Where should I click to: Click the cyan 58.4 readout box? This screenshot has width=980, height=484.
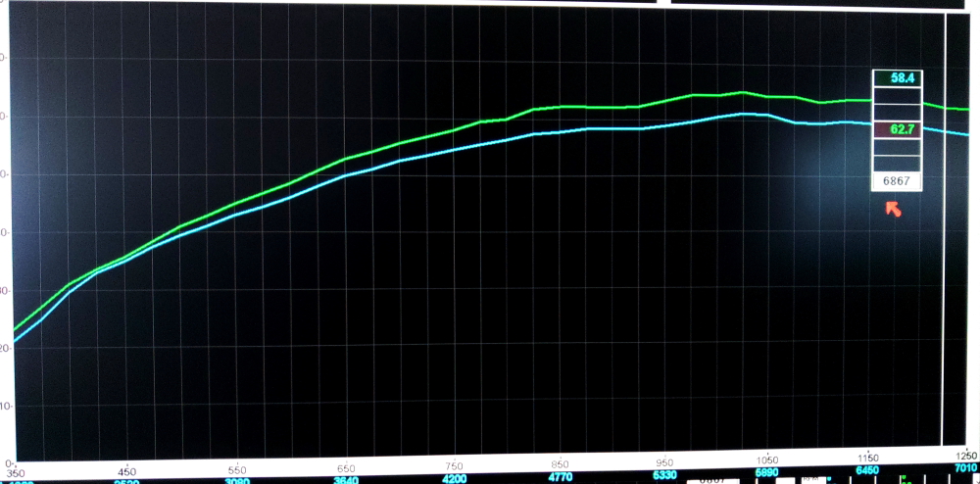coord(897,79)
